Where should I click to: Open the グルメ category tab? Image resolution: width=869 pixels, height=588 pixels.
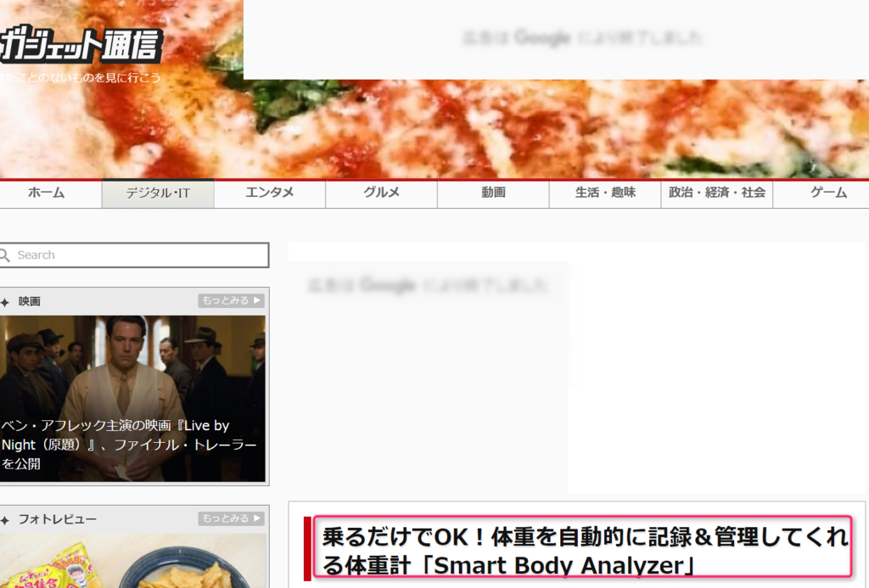[x=382, y=193]
